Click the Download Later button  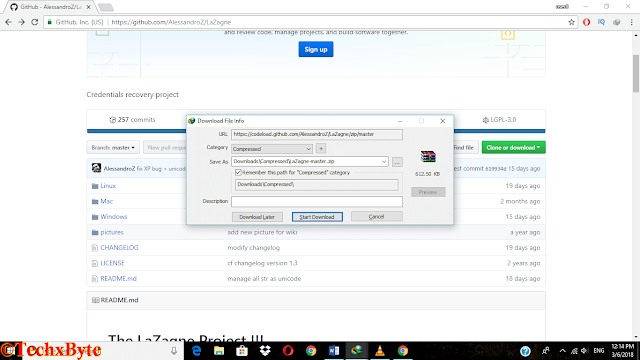pyautogui.click(x=257, y=217)
